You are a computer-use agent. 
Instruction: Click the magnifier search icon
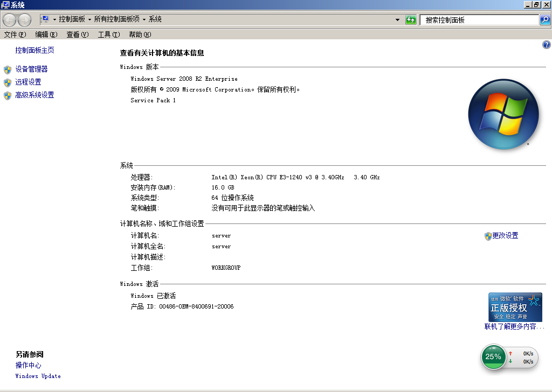coord(545,20)
